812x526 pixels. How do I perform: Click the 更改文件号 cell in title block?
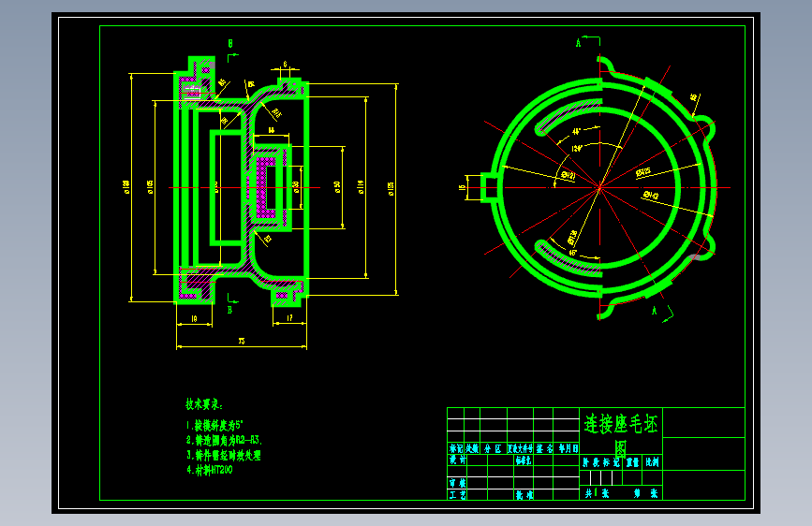tap(520, 449)
